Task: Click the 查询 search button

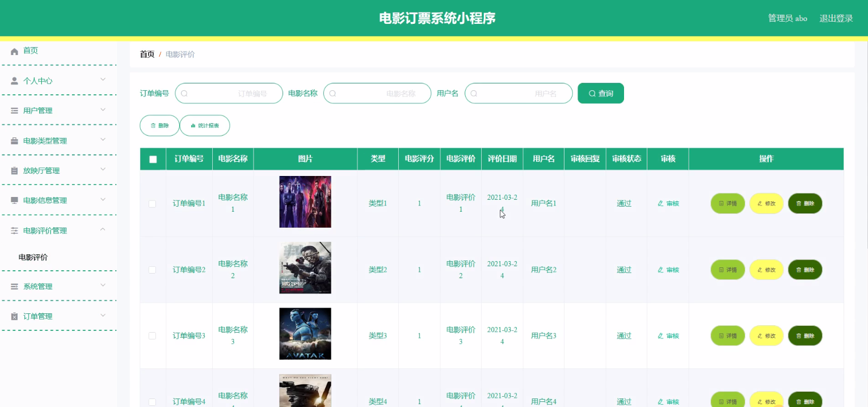Action: click(x=601, y=93)
